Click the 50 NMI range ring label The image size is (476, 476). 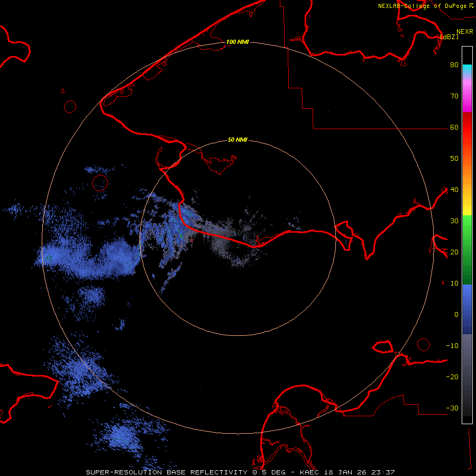(237, 140)
